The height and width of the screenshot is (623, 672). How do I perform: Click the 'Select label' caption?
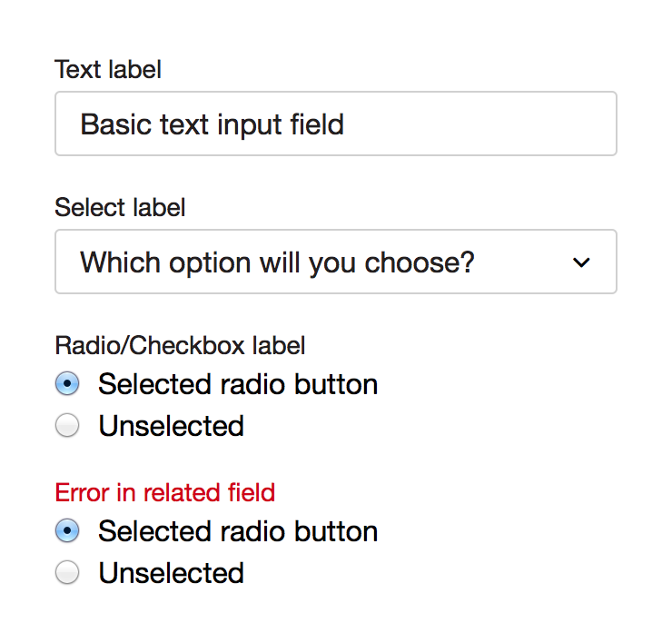click(x=120, y=207)
